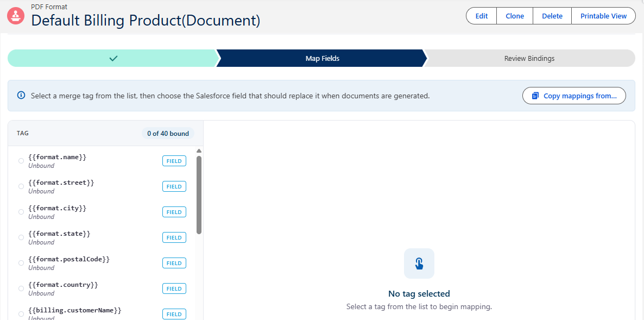Click the checkmark on the completed step
This screenshot has width=644, height=320.
click(114, 58)
